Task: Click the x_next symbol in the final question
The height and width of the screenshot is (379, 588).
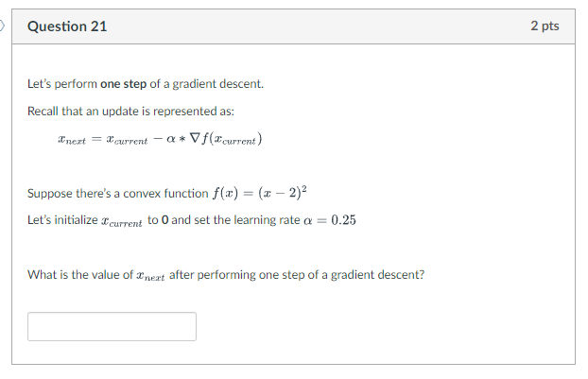Action: click(x=150, y=276)
